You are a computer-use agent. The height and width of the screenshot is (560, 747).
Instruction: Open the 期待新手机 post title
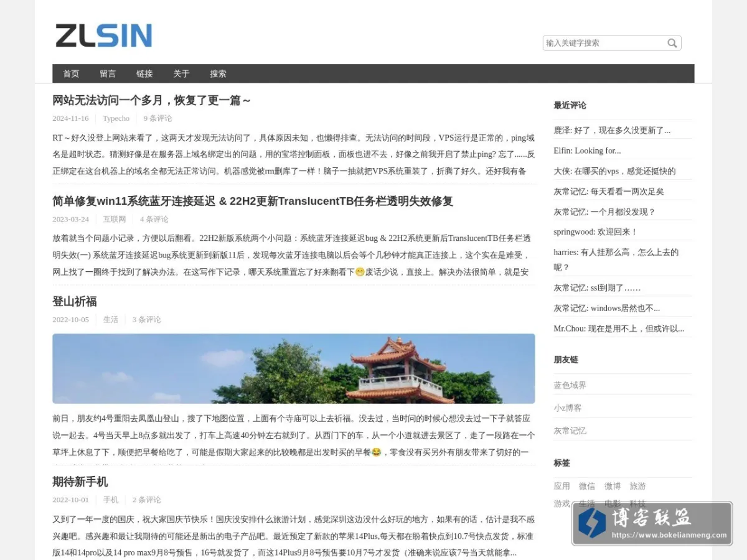point(80,482)
